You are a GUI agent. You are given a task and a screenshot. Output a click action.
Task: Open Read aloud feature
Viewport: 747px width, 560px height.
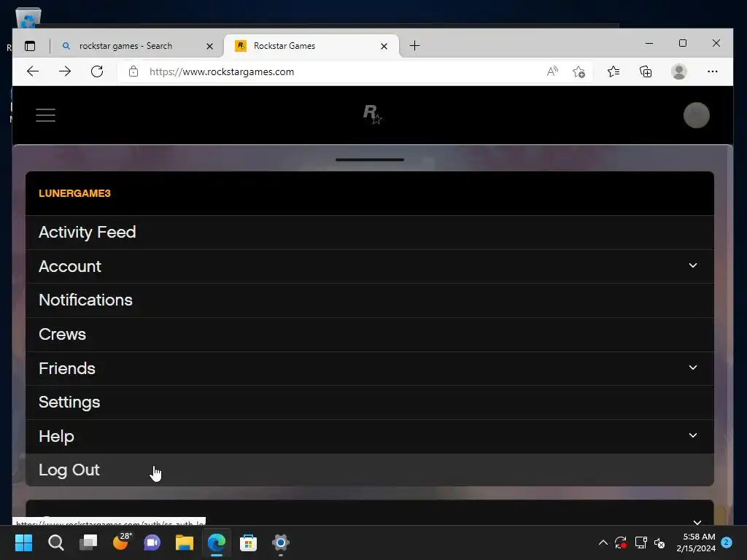pyautogui.click(x=552, y=71)
